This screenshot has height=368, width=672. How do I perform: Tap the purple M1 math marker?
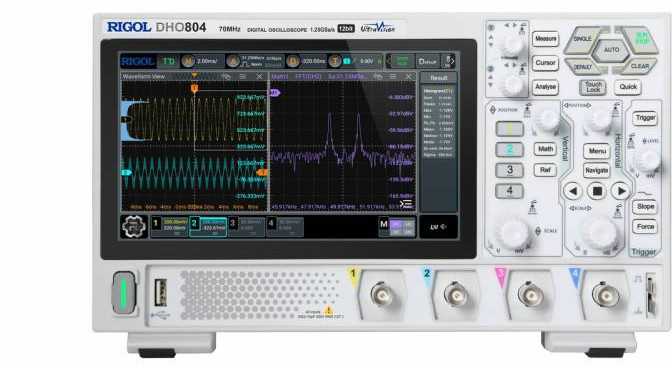click(x=275, y=93)
